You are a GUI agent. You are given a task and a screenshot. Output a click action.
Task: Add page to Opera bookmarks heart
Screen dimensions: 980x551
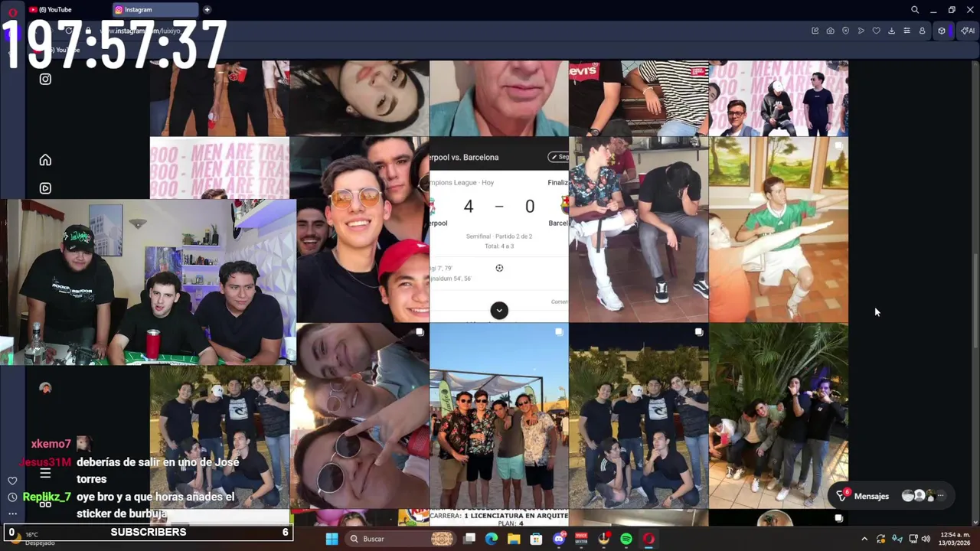876,31
